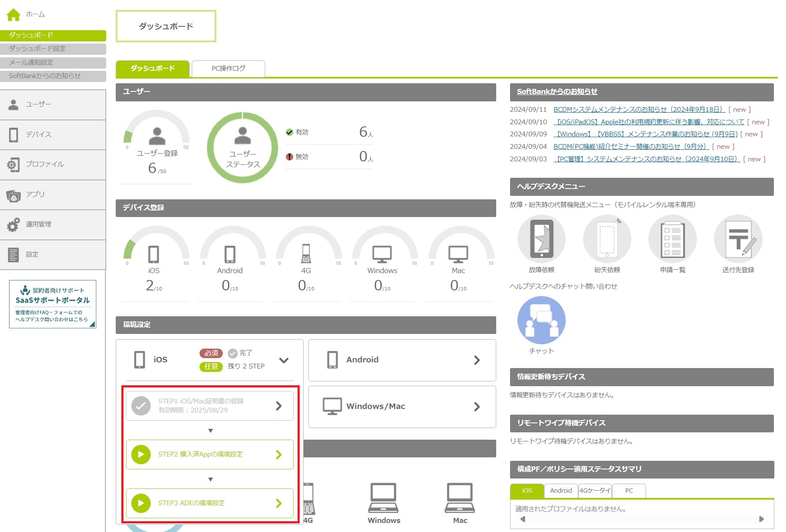Start STEP2 購入済Appの環境設定
The height and width of the screenshot is (532, 786).
209,454
